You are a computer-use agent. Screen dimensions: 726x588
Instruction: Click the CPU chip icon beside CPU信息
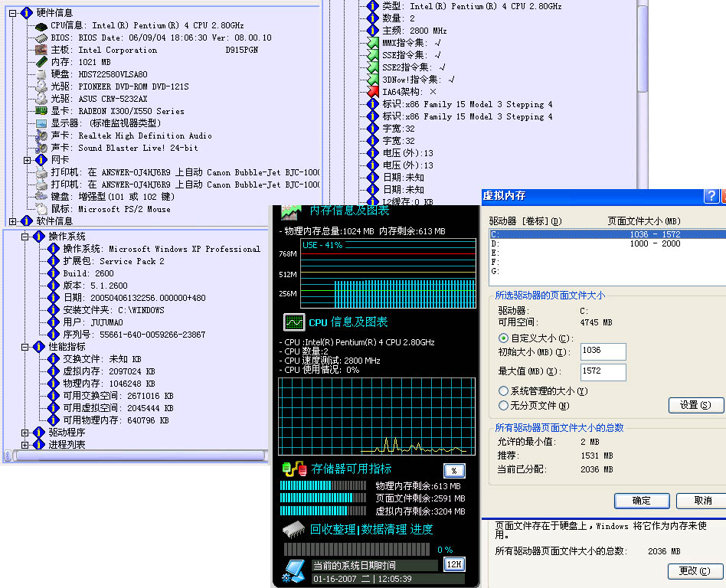(41, 26)
